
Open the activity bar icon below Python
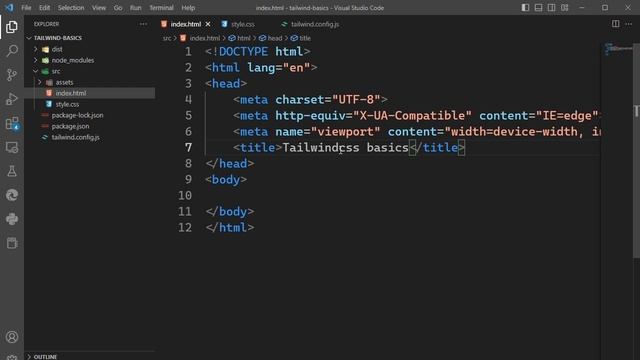click(12, 243)
